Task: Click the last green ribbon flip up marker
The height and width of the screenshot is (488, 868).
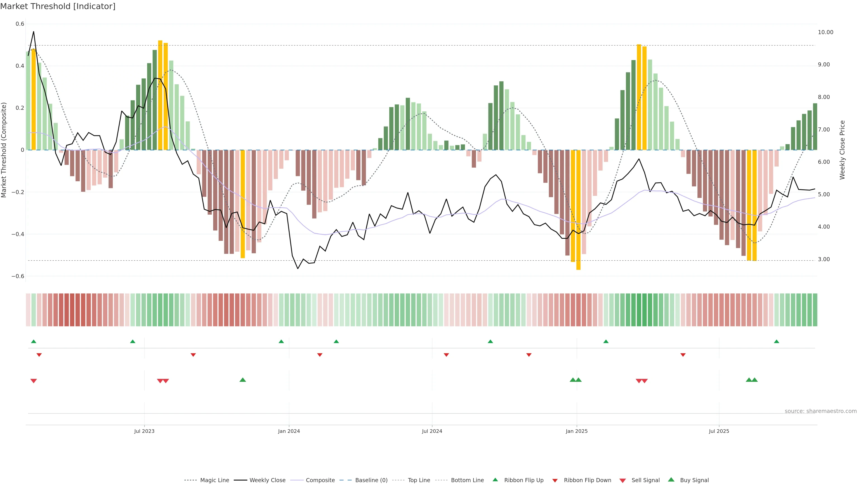Action: point(777,342)
